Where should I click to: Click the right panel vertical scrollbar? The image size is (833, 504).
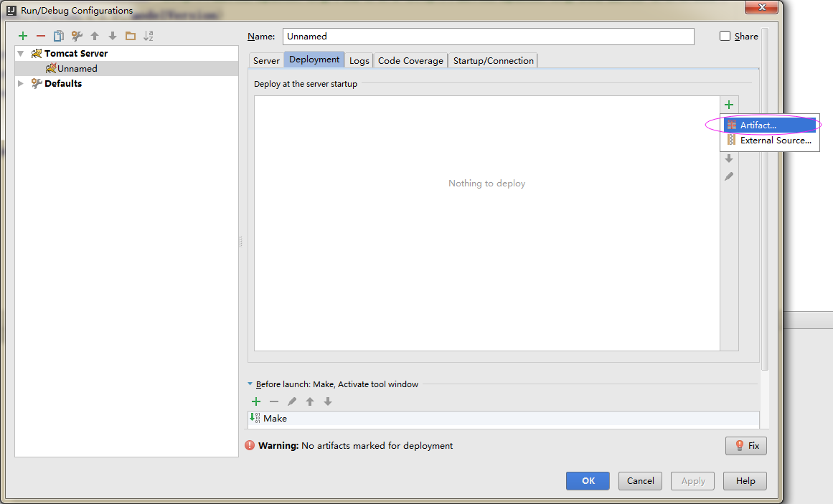[765, 199]
